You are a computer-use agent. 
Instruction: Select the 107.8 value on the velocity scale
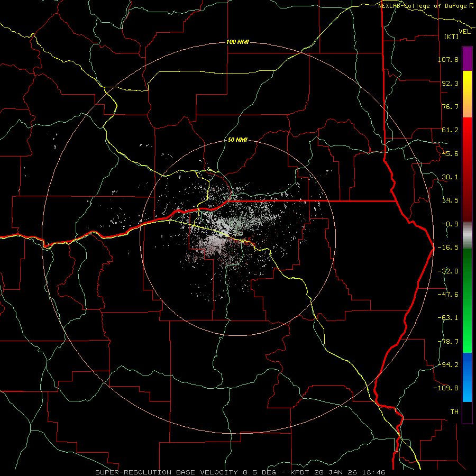pyautogui.click(x=448, y=59)
